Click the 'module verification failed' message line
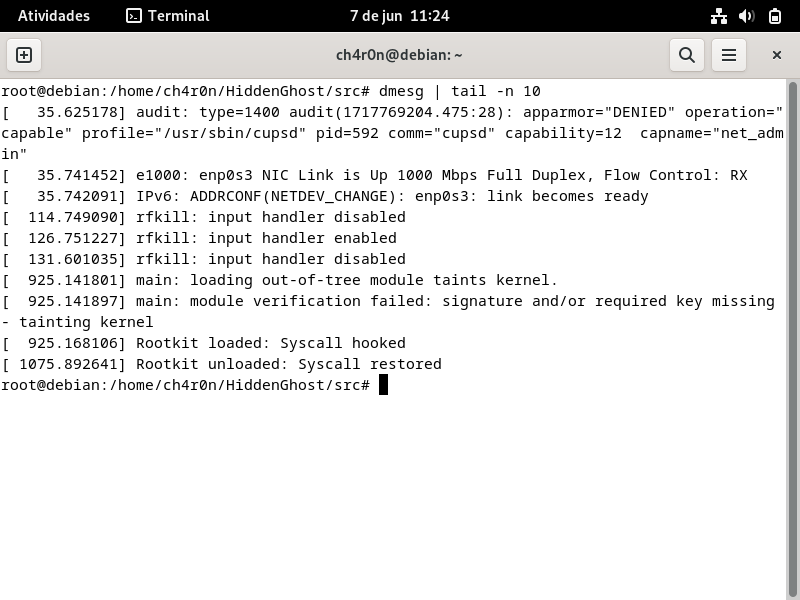 coord(482,301)
